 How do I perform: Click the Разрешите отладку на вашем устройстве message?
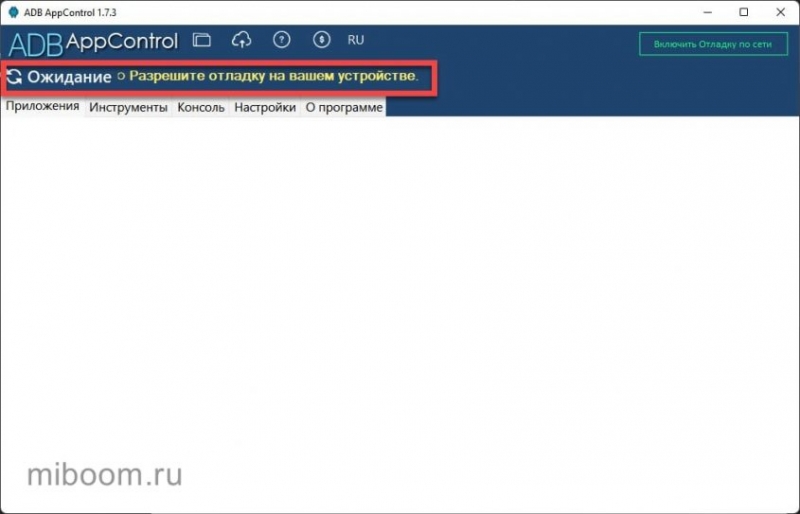pyautogui.click(x=273, y=76)
